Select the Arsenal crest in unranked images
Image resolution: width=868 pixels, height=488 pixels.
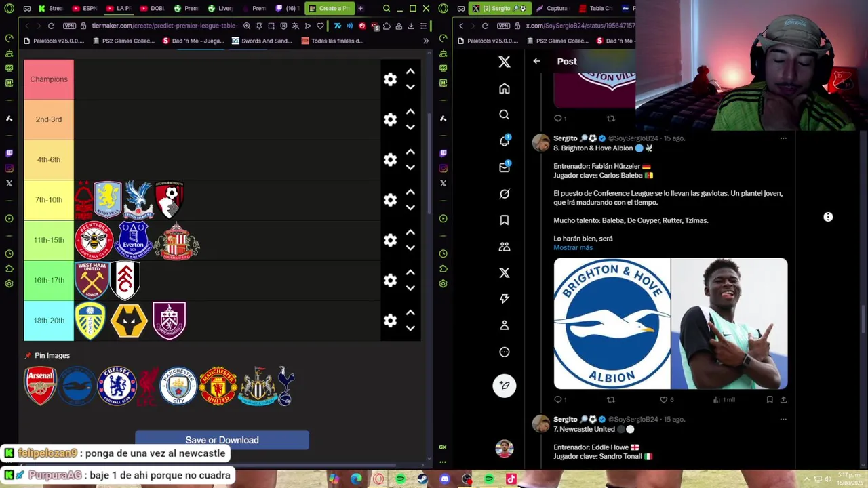(x=41, y=386)
